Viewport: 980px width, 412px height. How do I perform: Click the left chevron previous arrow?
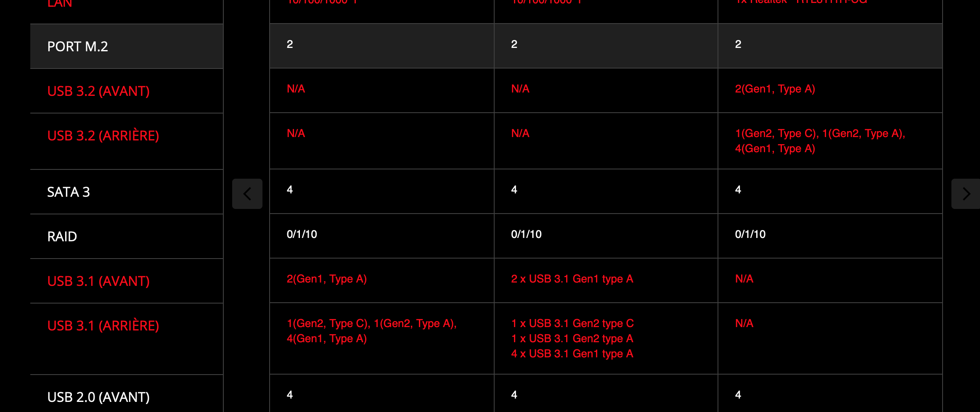click(x=247, y=194)
